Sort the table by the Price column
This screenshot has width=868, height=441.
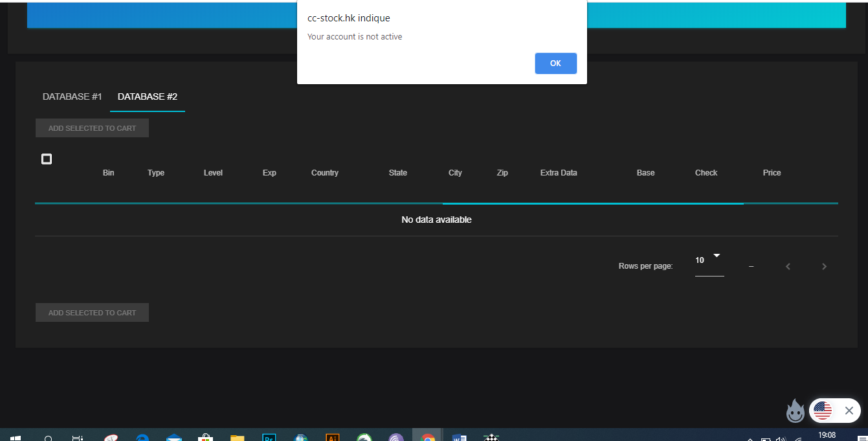point(772,173)
